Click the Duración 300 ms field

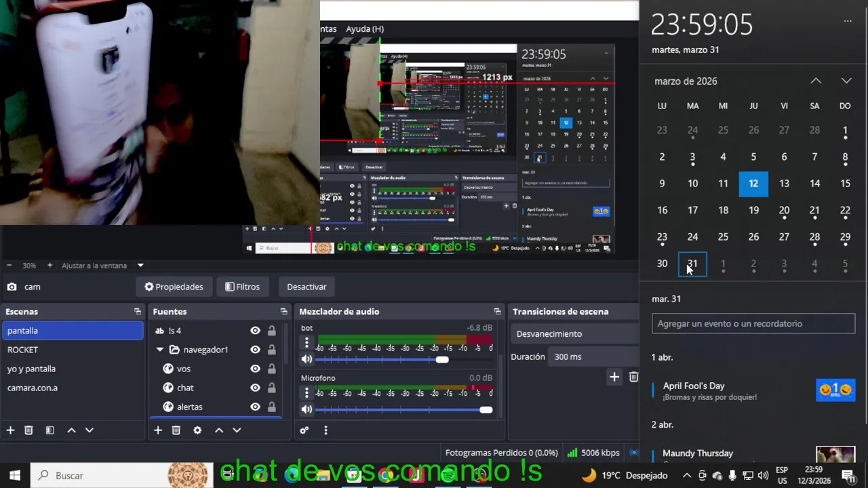pyautogui.click(x=594, y=357)
